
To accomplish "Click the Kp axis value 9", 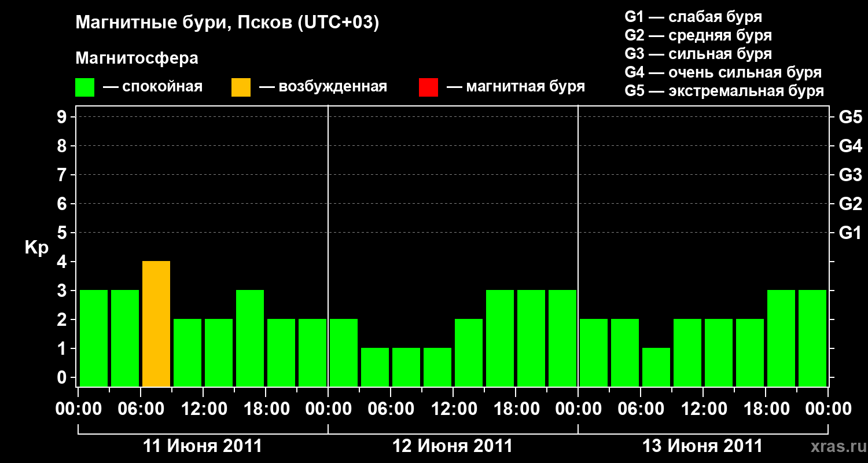I will (x=62, y=117).
